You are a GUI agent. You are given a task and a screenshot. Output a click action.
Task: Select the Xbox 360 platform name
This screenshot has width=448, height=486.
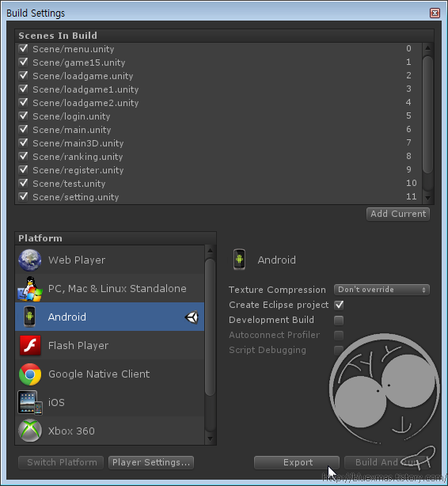click(x=71, y=431)
